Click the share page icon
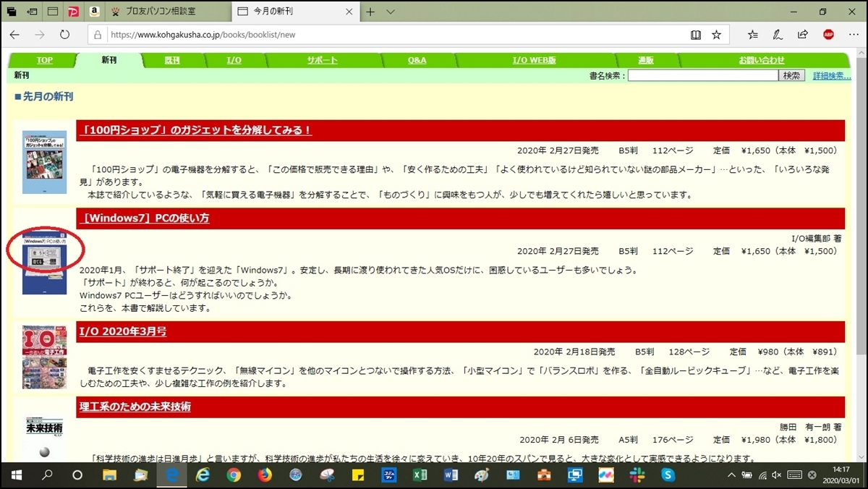The width and height of the screenshot is (868, 489). pos(803,35)
